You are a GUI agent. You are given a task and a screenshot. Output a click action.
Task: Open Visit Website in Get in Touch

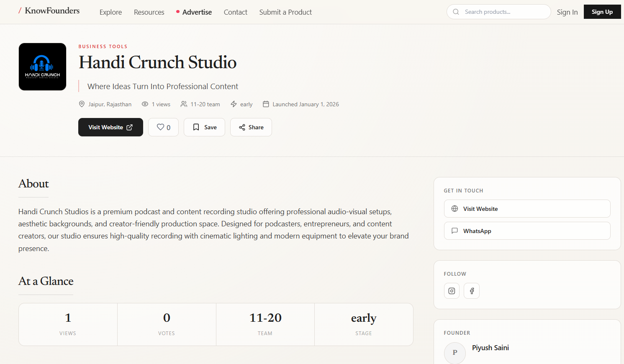527,209
